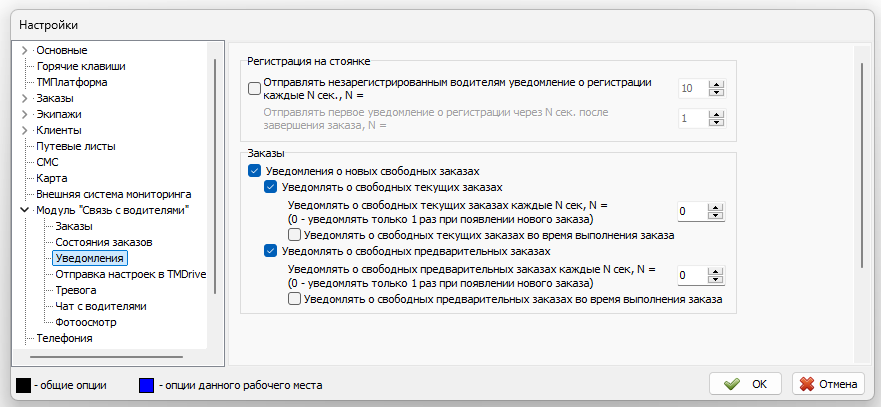The height and width of the screenshot is (407, 881).
Task: Increase the registration interval value 10
Action: pos(715,84)
